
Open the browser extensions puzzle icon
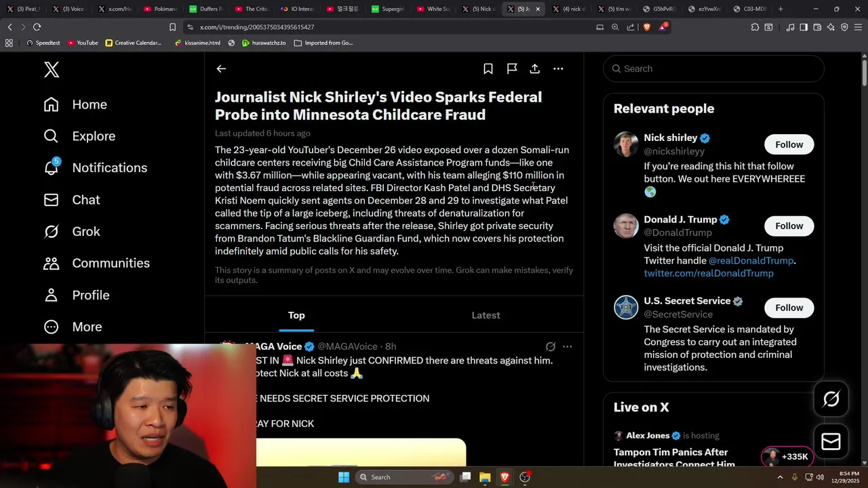(755, 27)
